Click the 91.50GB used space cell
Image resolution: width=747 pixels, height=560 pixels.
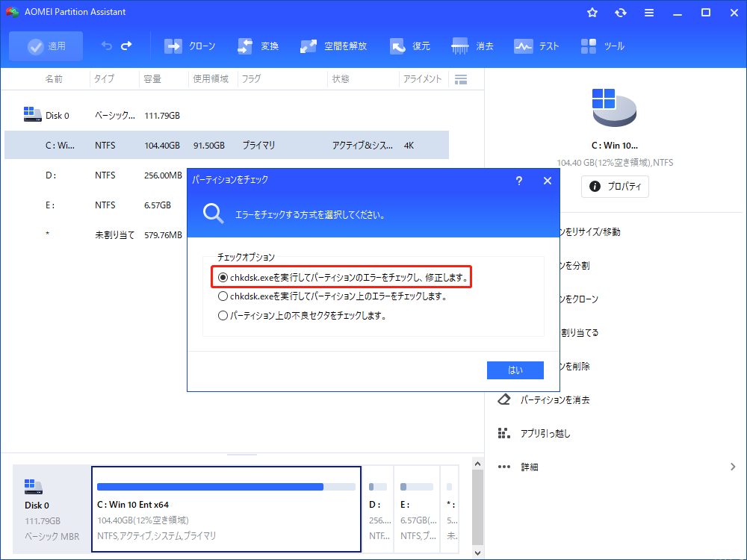coord(208,146)
